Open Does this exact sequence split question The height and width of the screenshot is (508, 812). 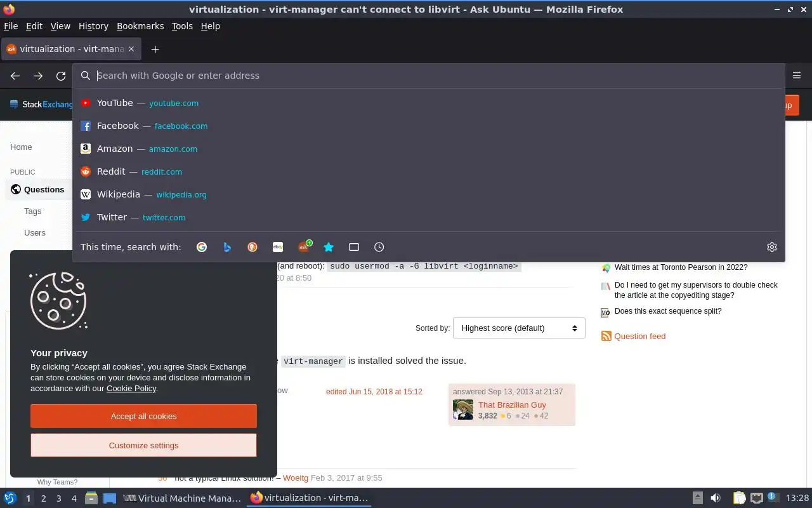coord(668,311)
